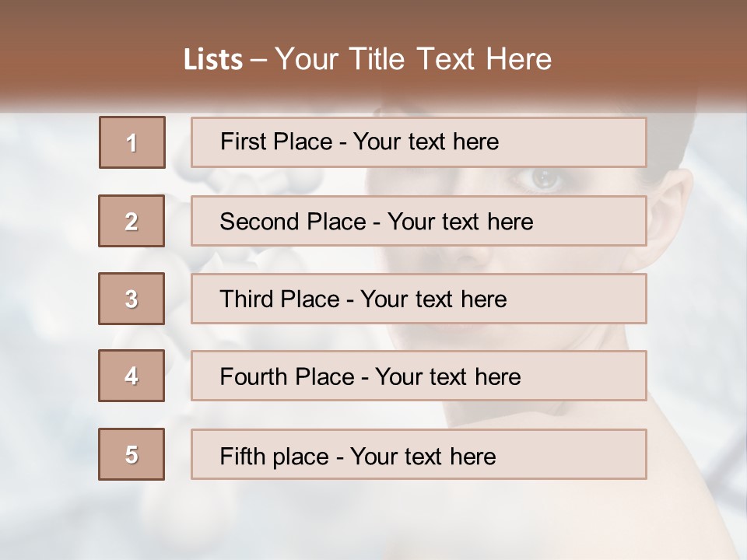747x560 pixels.
Task: Select the Third Place text box
Action: click(x=419, y=299)
